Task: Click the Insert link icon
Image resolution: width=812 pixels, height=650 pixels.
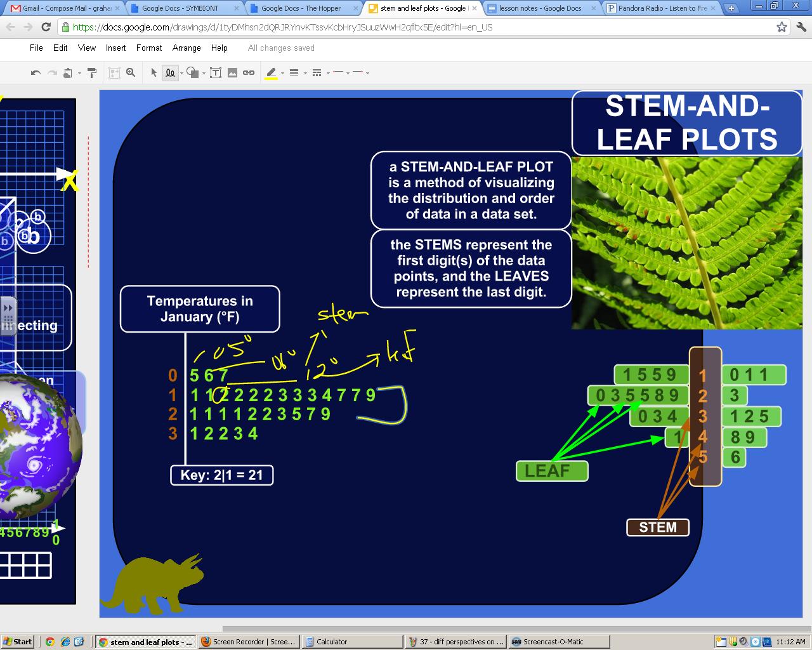Action: coord(249,73)
